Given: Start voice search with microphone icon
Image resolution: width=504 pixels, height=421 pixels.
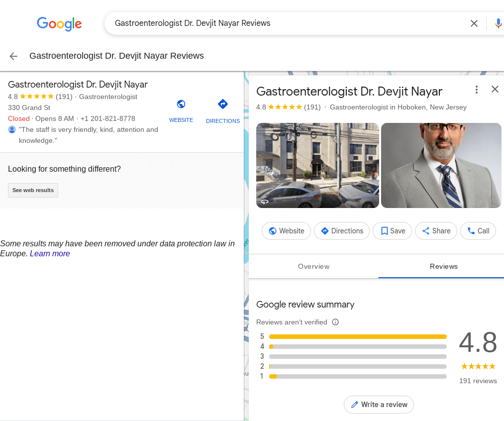Looking at the screenshot, I should pos(498,23).
